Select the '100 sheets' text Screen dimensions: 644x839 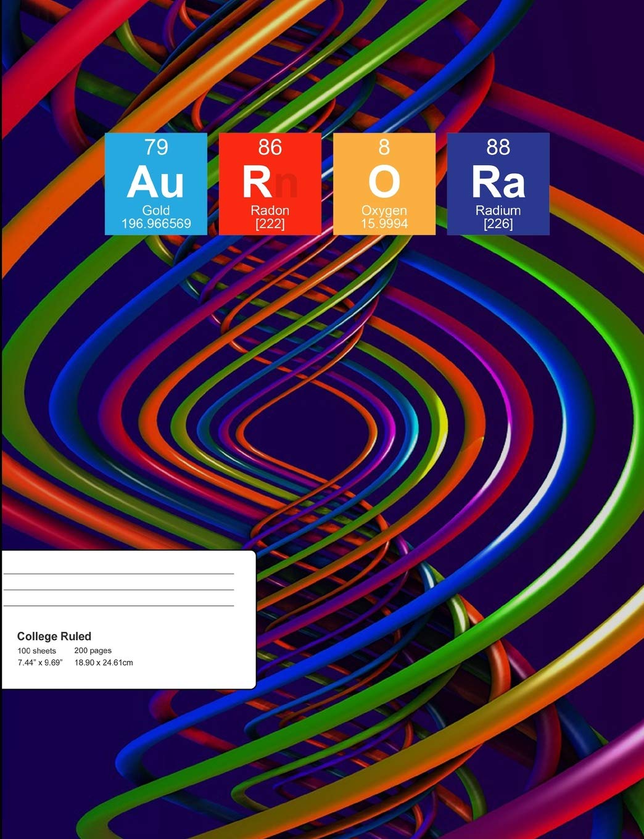(36, 651)
